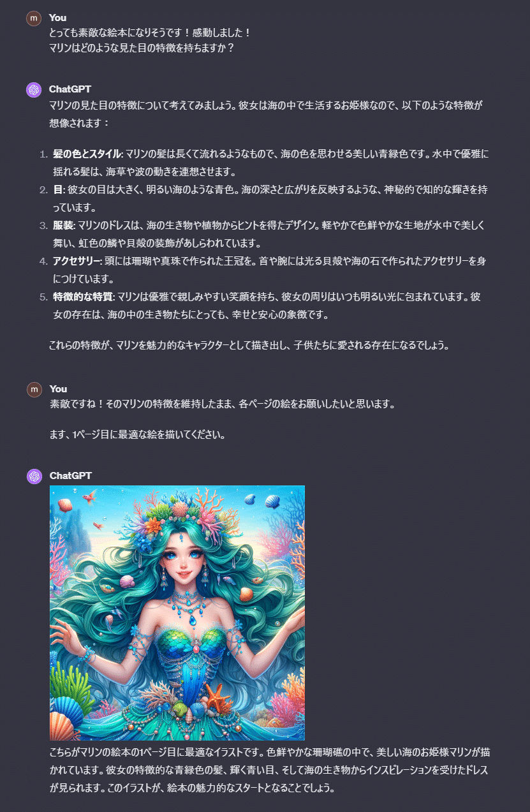
Task: Click the orange starfish in the Marin illustration
Action: tap(219, 698)
